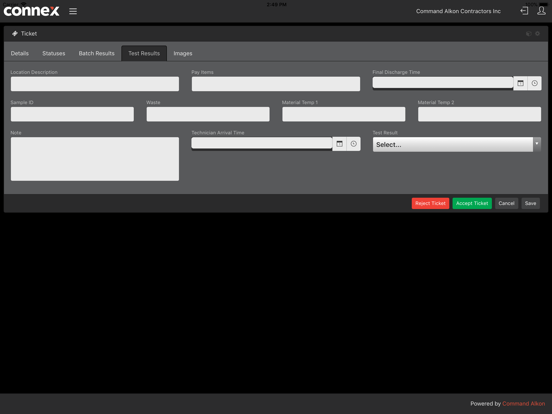The width and height of the screenshot is (552, 414).
Task: Click the logout icon in top bar
Action: click(x=524, y=11)
